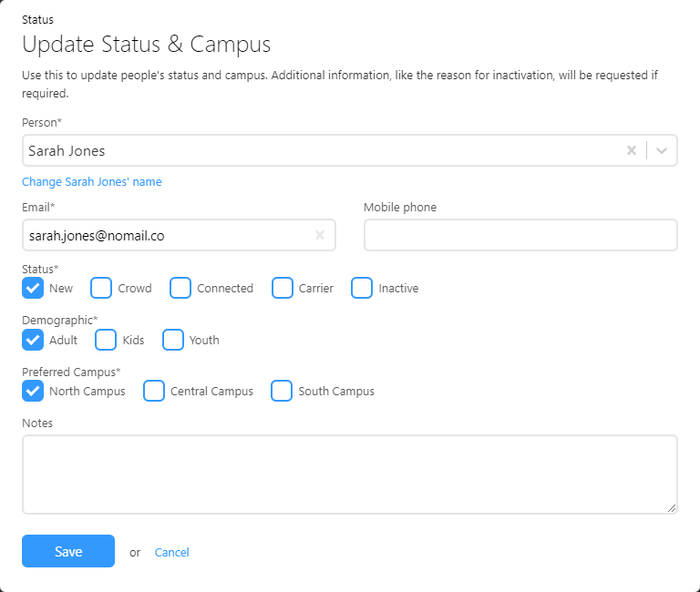Click the Save button
Image resolution: width=700 pixels, height=592 pixels.
click(x=68, y=551)
